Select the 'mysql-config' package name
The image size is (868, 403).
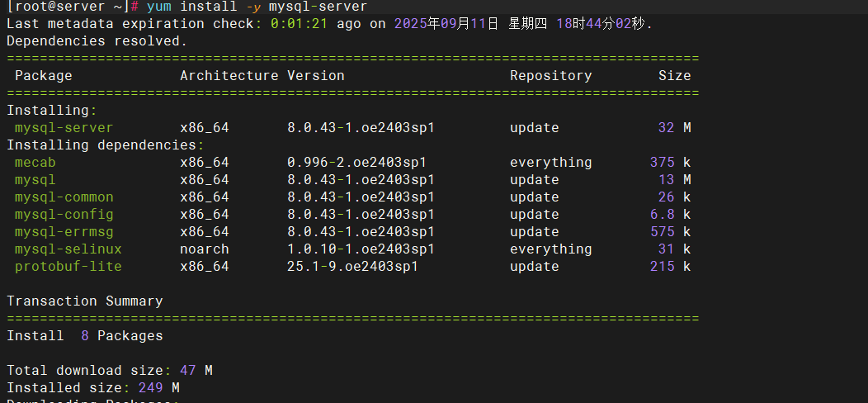click(x=64, y=215)
